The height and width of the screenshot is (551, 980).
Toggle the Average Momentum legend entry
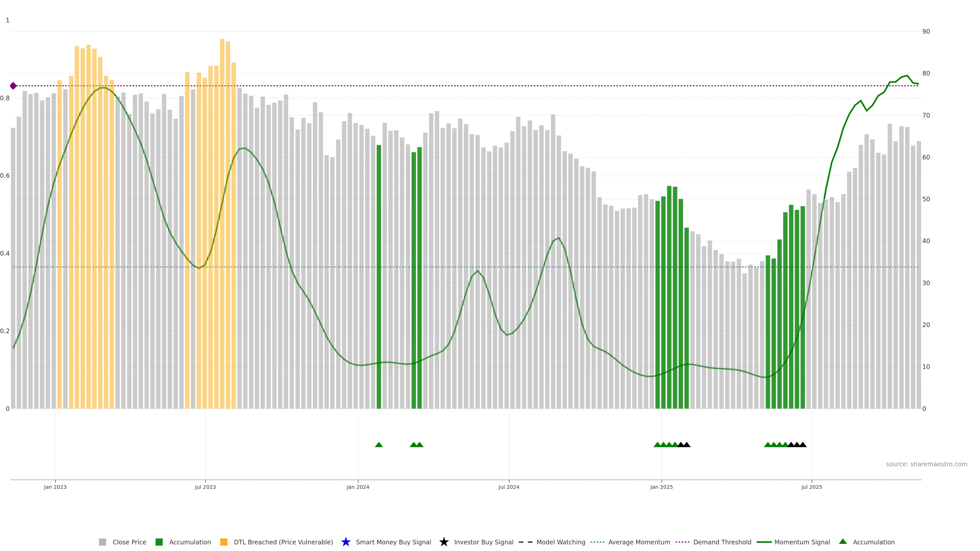tap(639, 542)
